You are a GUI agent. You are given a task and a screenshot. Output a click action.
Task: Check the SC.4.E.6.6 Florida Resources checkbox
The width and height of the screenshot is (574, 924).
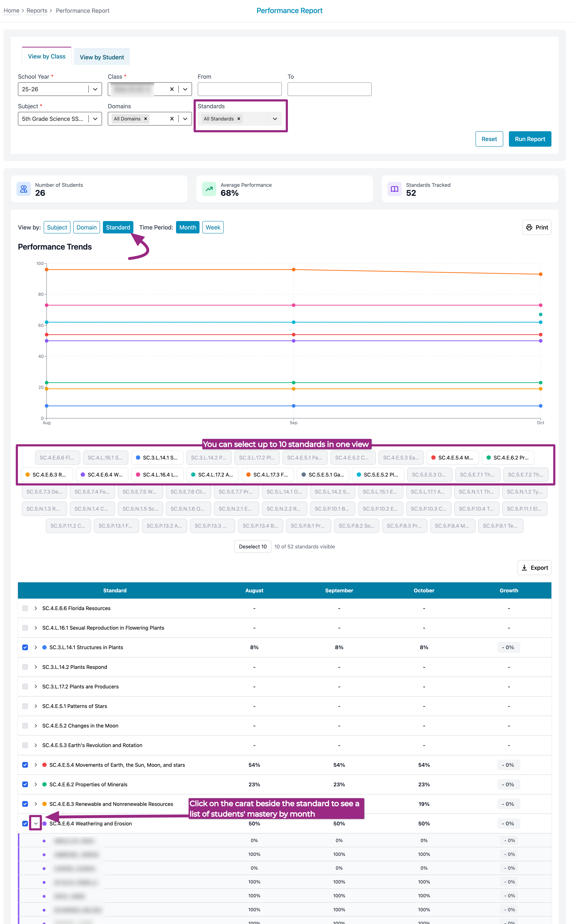(x=25, y=608)
